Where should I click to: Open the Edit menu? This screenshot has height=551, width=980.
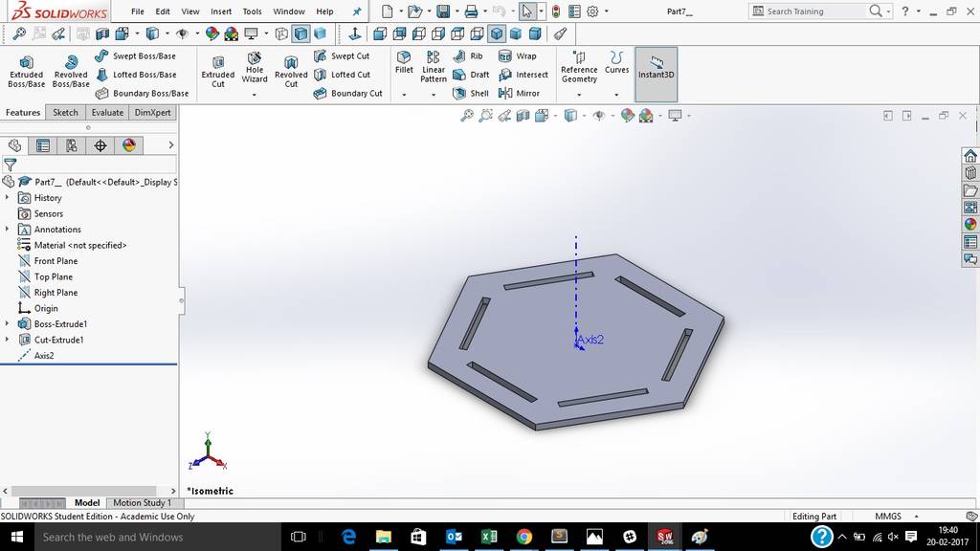pyautogui.click(x=163, y=11)
